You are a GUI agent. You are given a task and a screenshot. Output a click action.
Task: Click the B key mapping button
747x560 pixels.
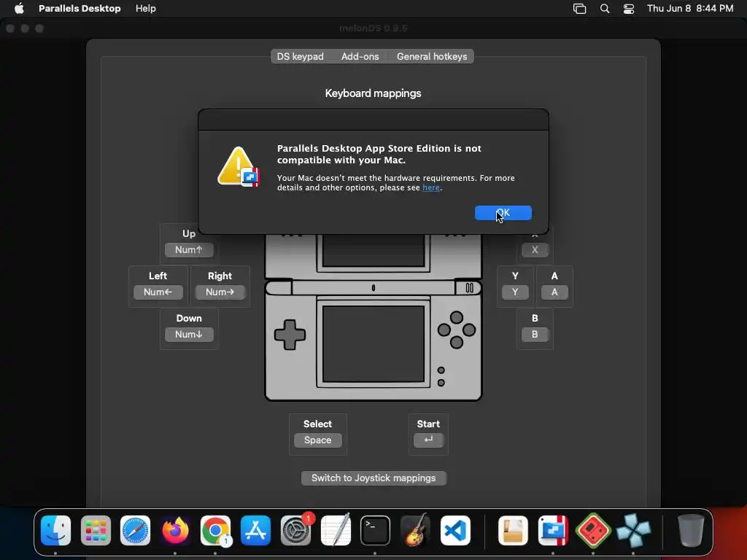click(535, 334)
